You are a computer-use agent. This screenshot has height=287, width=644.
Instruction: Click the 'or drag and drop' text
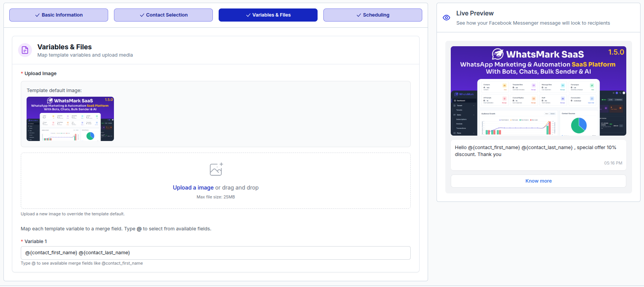point(237,188)
